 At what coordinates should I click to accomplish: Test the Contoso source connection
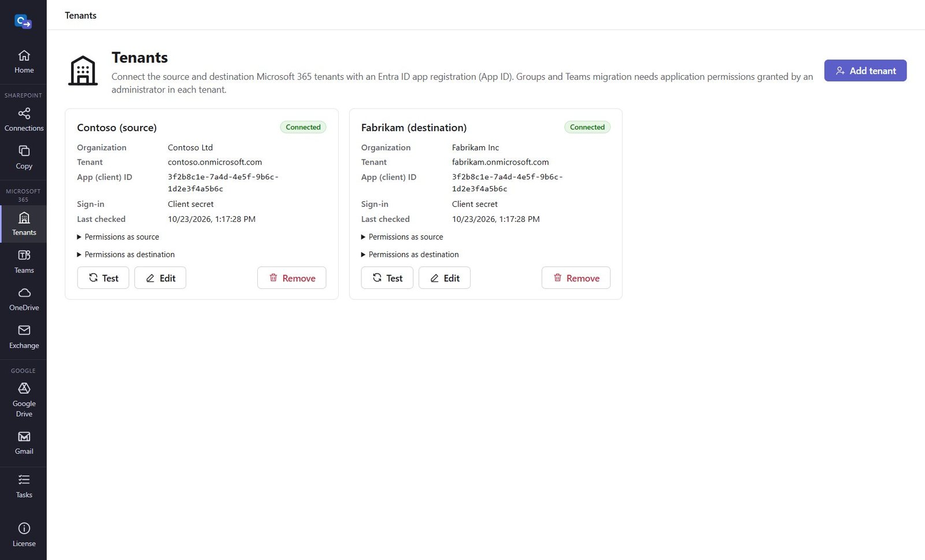(x=103, y=278)
